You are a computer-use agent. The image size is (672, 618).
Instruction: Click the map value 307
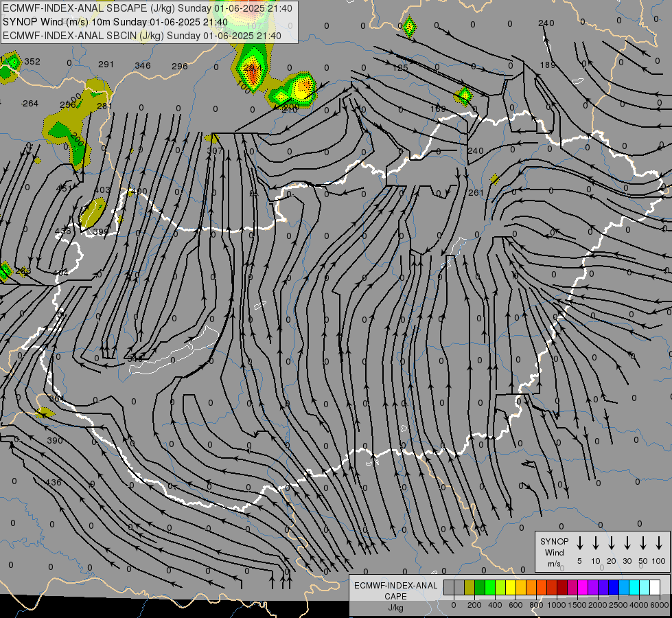pyautogui.click(x=215, y=150)
